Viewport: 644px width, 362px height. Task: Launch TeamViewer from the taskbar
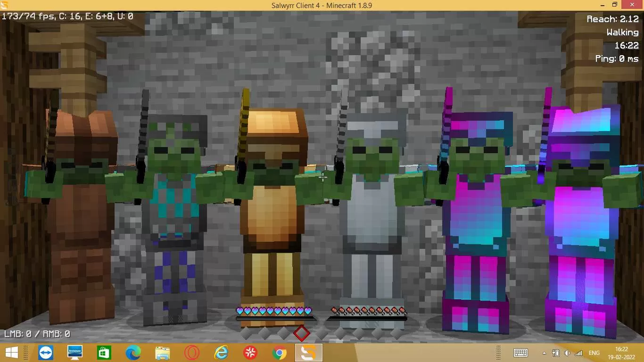coord(46,353)
